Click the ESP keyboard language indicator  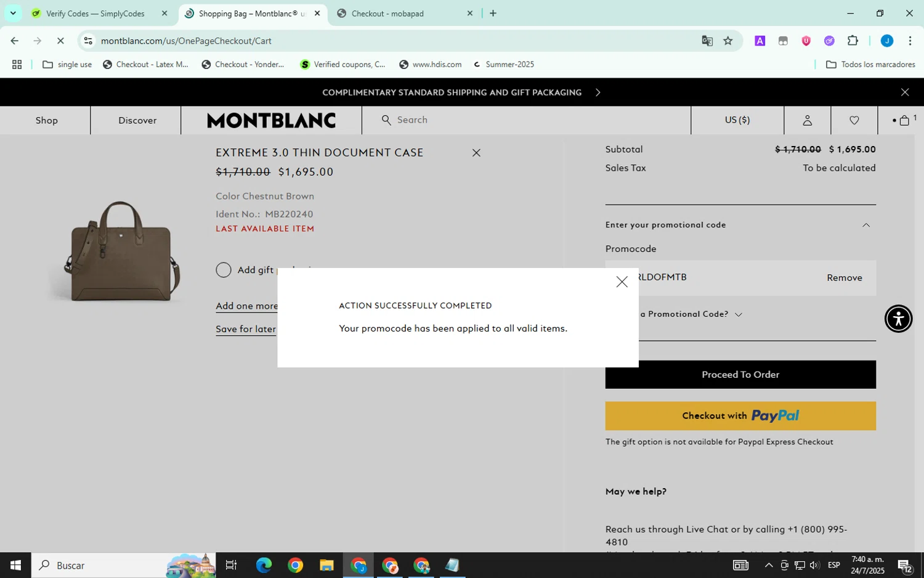[833, 565]
